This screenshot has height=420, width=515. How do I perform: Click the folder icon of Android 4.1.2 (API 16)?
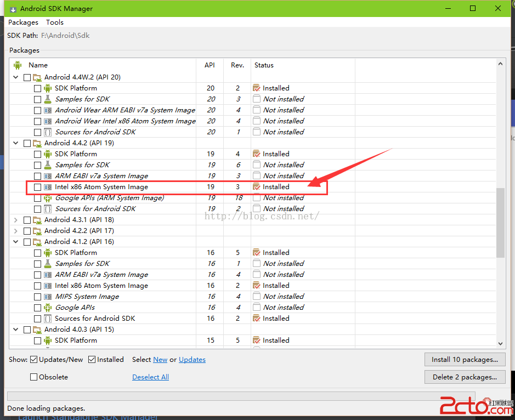click(37, 242)
